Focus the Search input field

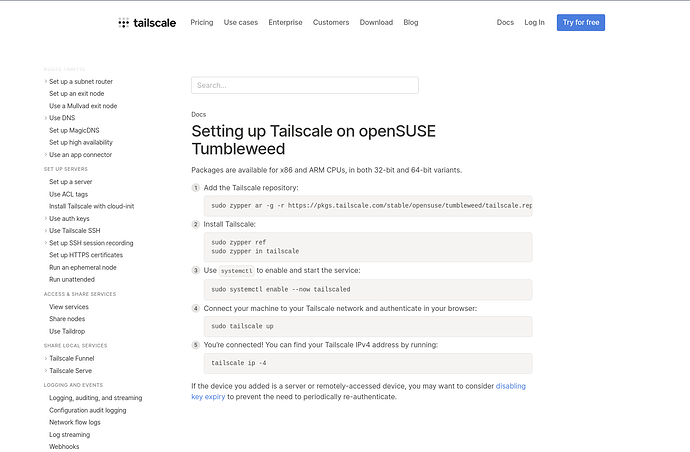point(304,85)
